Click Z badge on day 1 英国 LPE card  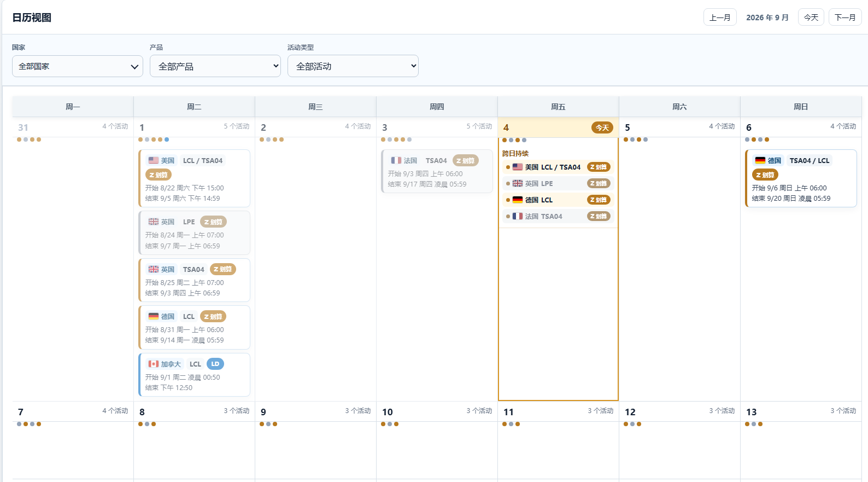[x=213, y=222]
